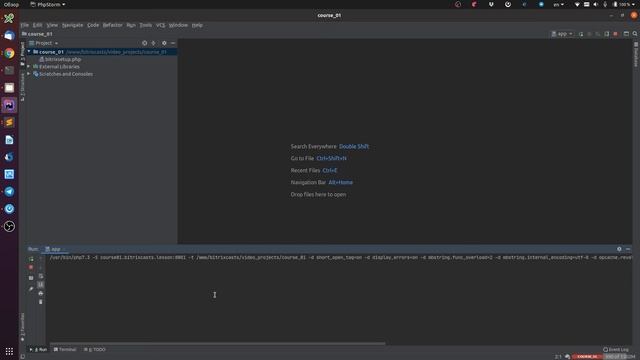Collapse the course_01 project root
Screen dimensions: 640x360
click(29, 52)
